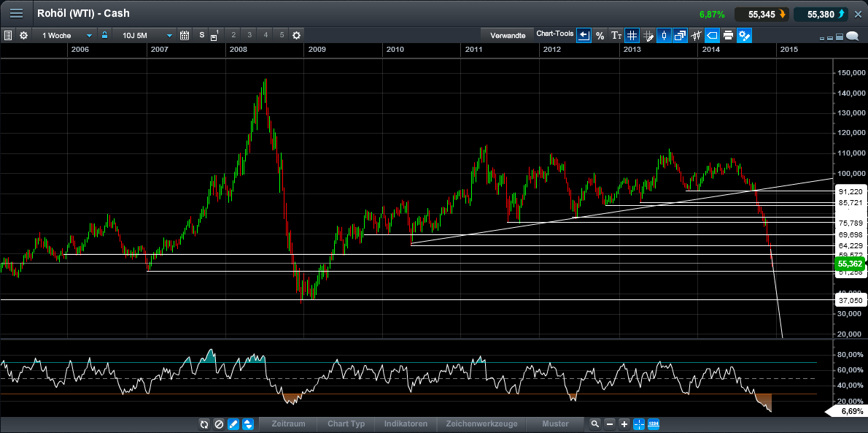The image size is (868, 433).
Task: Toggle the pencil draw mode
Action: (x=233, y=424)
